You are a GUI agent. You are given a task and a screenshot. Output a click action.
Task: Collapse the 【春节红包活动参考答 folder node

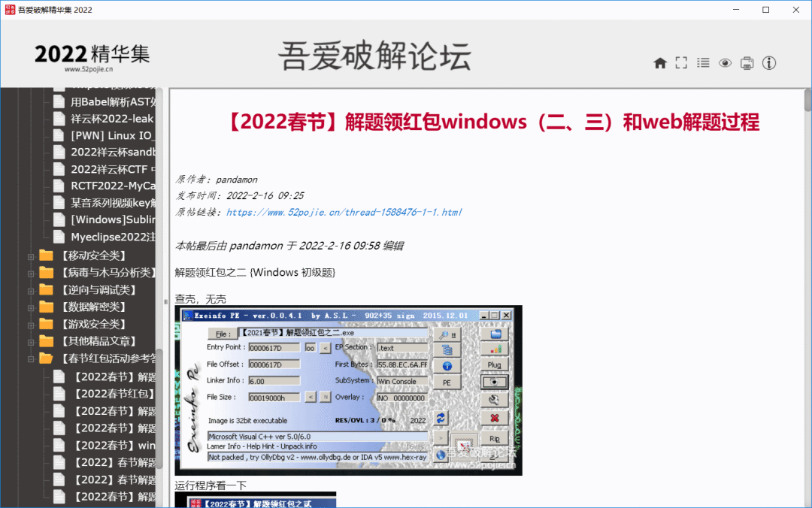[x=31, y=359]
